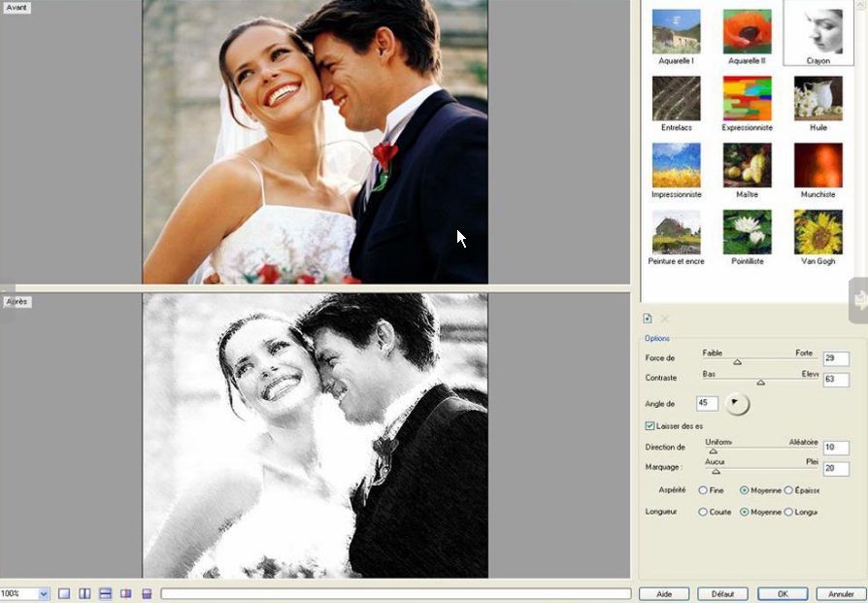This screenshot has width=868, height=603.
Task: Expand the side panel tab on right edge
Action: point(858,301)
